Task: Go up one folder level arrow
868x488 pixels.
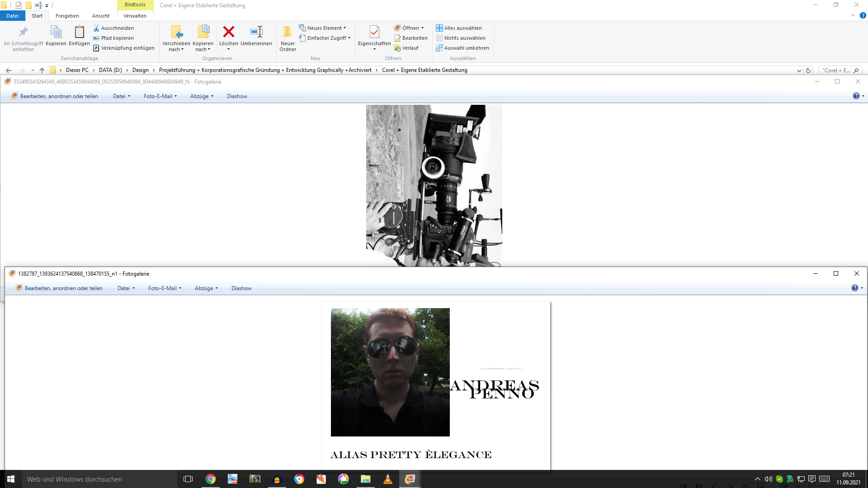Action: point(42,70)
